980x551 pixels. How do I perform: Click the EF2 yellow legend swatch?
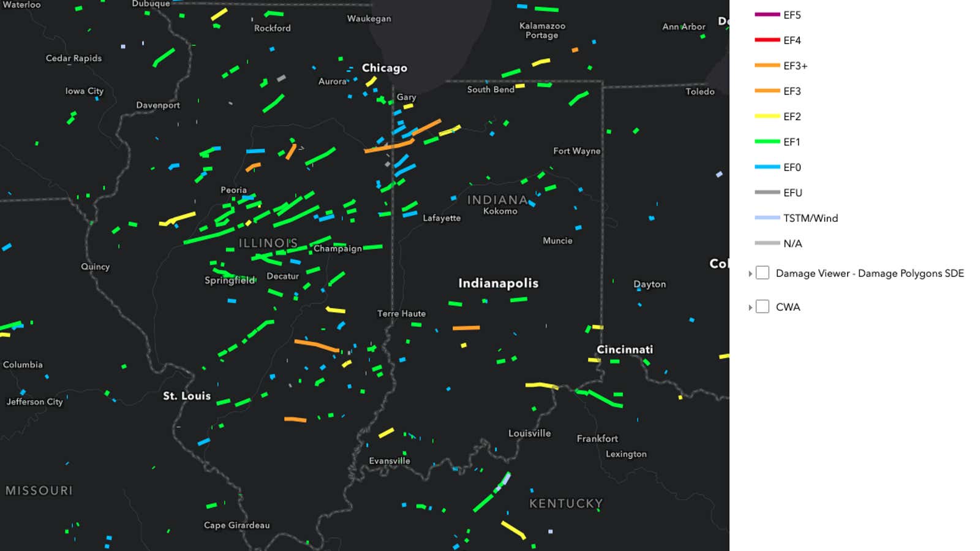coord(767,116)
